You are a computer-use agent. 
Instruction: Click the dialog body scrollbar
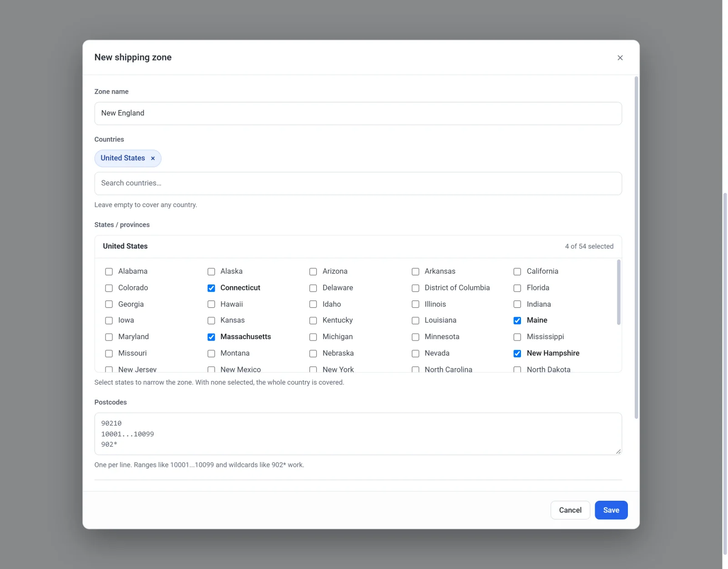636,248
